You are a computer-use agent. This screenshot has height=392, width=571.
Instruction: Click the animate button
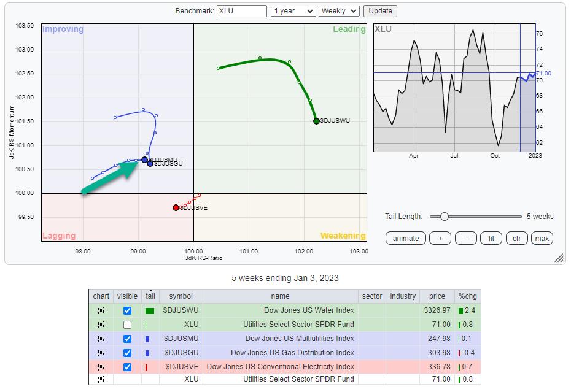(405, 238)
